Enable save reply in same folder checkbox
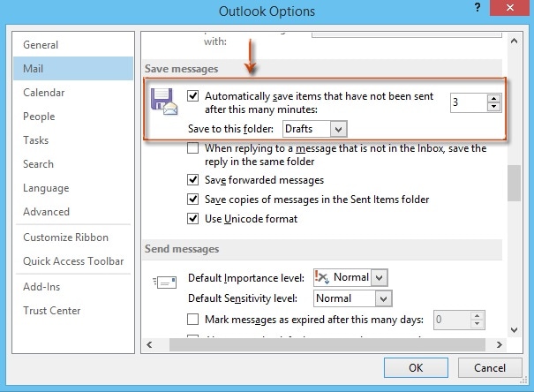 [x=193, y=149]
